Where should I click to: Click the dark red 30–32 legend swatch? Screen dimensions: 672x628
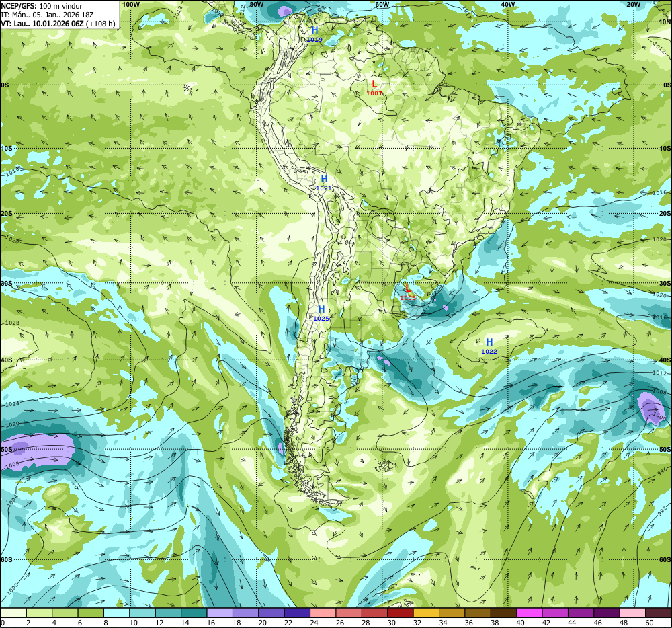click(401, 613)
